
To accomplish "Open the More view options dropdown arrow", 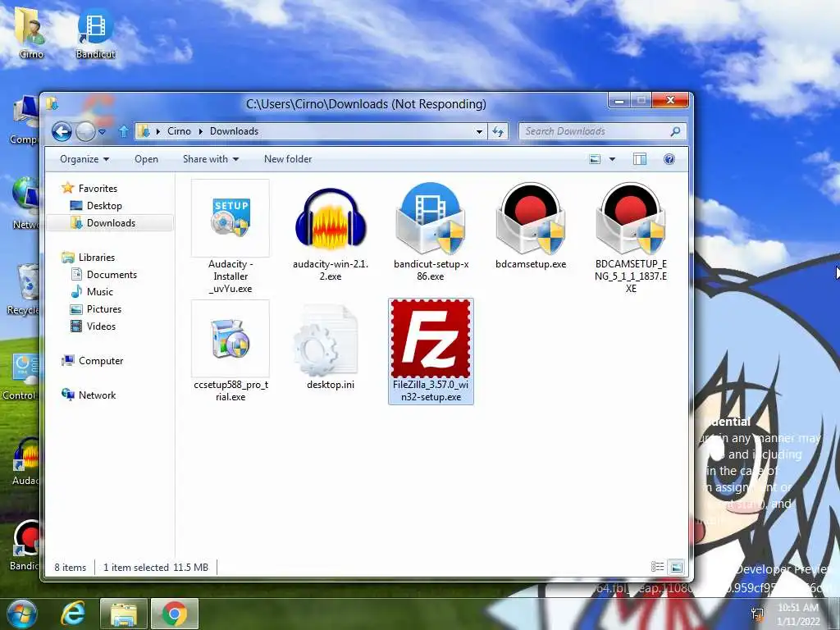I will [x=612, y=159].
